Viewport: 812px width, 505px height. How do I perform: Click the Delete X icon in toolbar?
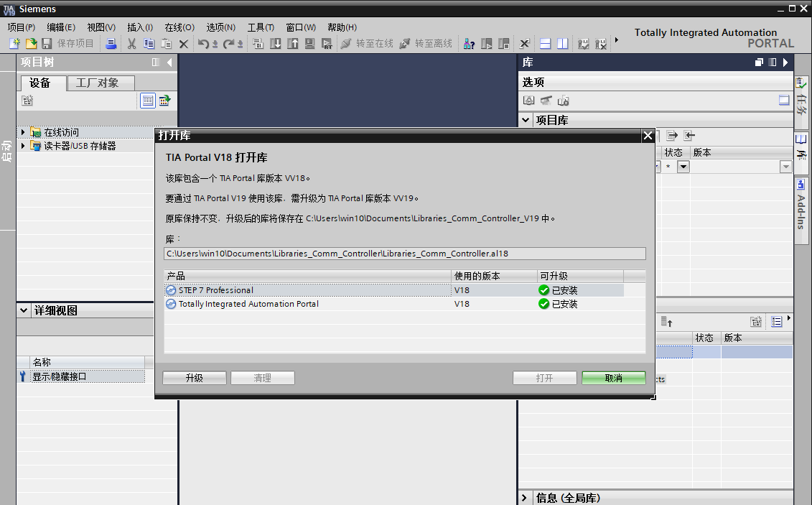(x=183, y=44)
